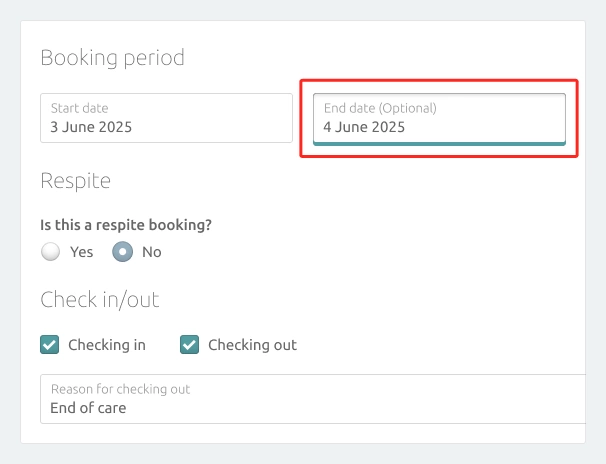Image resolution: width=606 pixels, height=464 pixels.
Task: Select the No respite radio button
Action: pyautogui.click(x=123, y=252)
